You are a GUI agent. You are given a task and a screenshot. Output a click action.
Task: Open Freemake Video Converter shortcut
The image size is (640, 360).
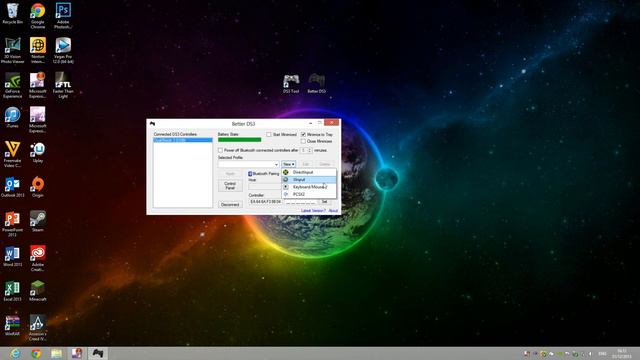[x=13, y=154]
